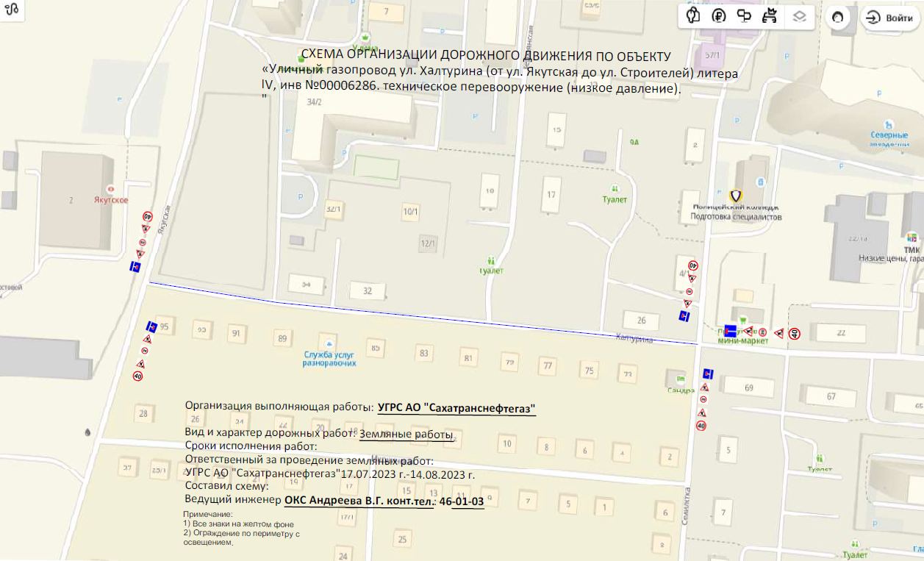Open the Северные звезды place marker
The image size is (924, 561).
click(889, 125)
